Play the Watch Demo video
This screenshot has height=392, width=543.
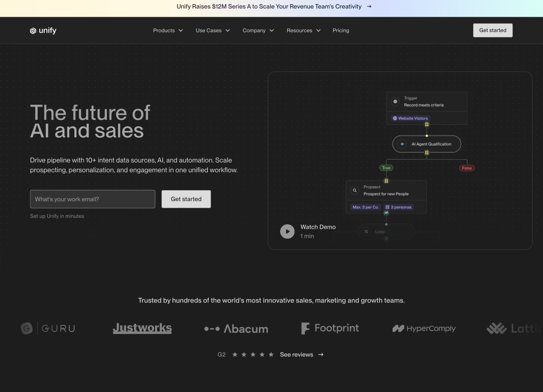pyautogui.click(x=287, y=231)
